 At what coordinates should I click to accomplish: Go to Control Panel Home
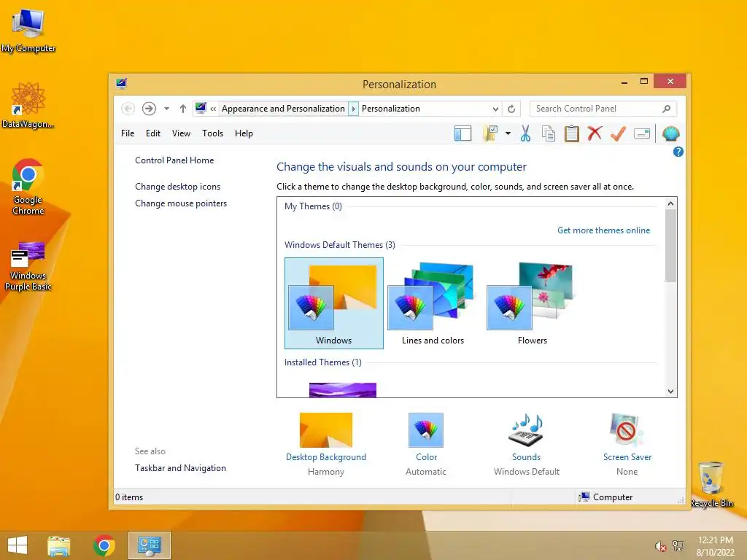coord(174,160)
